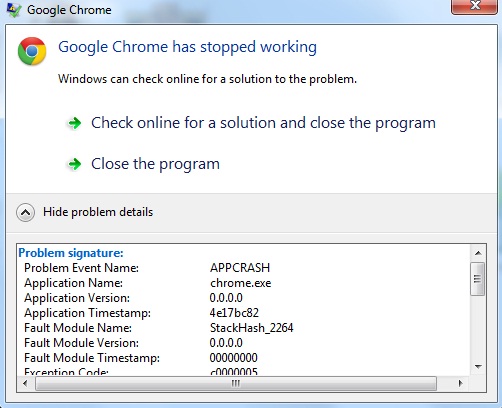Click the horizontal scroll right arrow
Screen dimensions: 502x408
460,383
